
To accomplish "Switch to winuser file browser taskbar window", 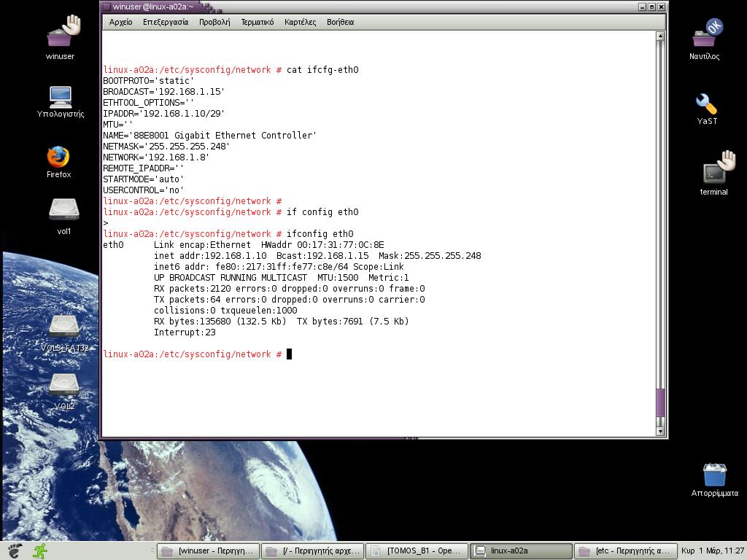I will [208, 551].
